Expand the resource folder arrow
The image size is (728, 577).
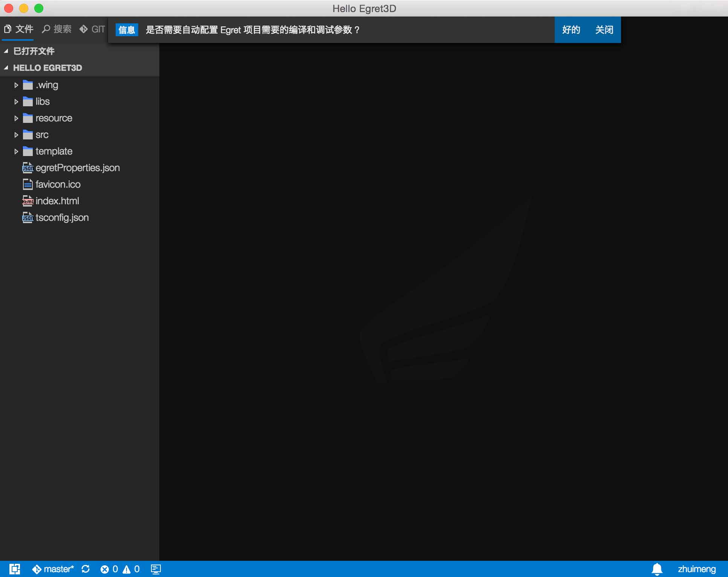[16, 118]
